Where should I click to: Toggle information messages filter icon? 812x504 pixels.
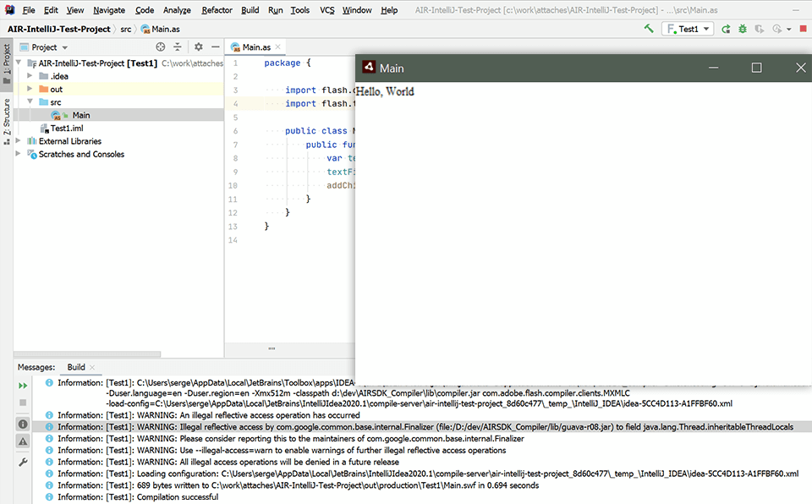click(23, 425)
